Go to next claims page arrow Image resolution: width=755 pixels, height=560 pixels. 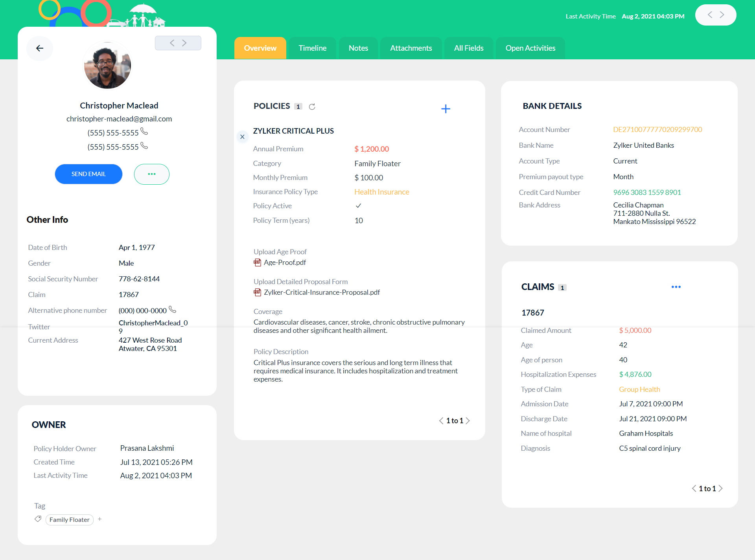tap(720, 488)
